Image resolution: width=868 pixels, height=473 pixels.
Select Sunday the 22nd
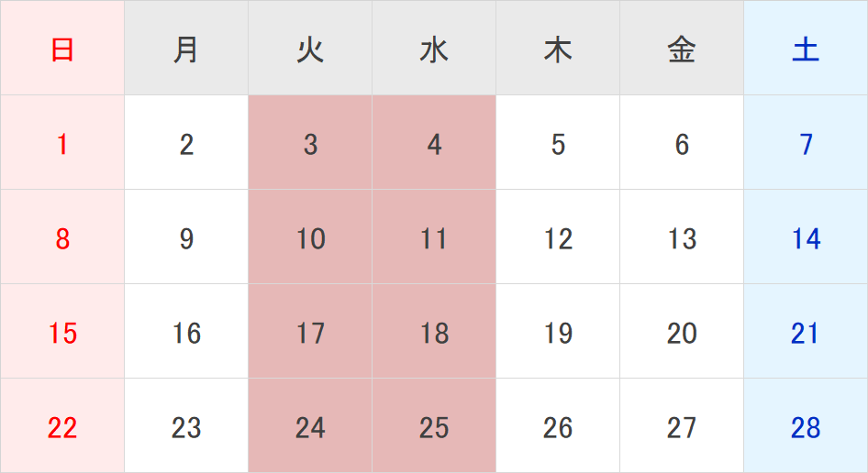point(62,427)
